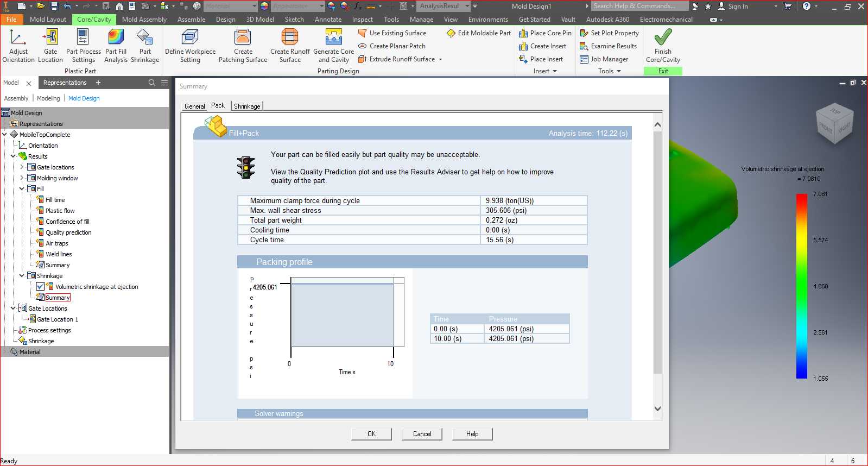Click the Part Shrinkage icon
Image resolution: width=868 pixels, height=466 pixels.
coord(145,37)
